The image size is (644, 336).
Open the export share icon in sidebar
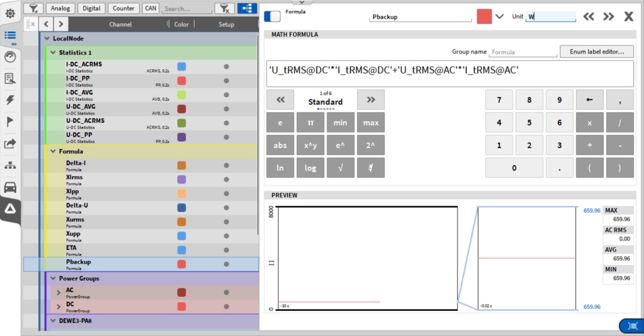tap(10, 144)
